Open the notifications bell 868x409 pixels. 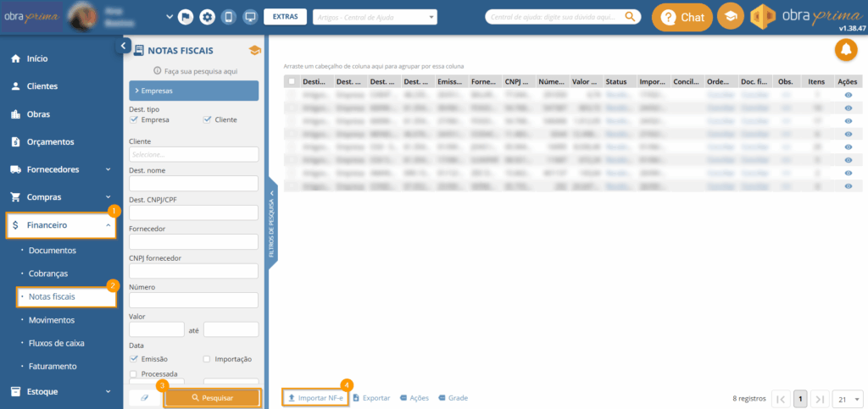845,51
